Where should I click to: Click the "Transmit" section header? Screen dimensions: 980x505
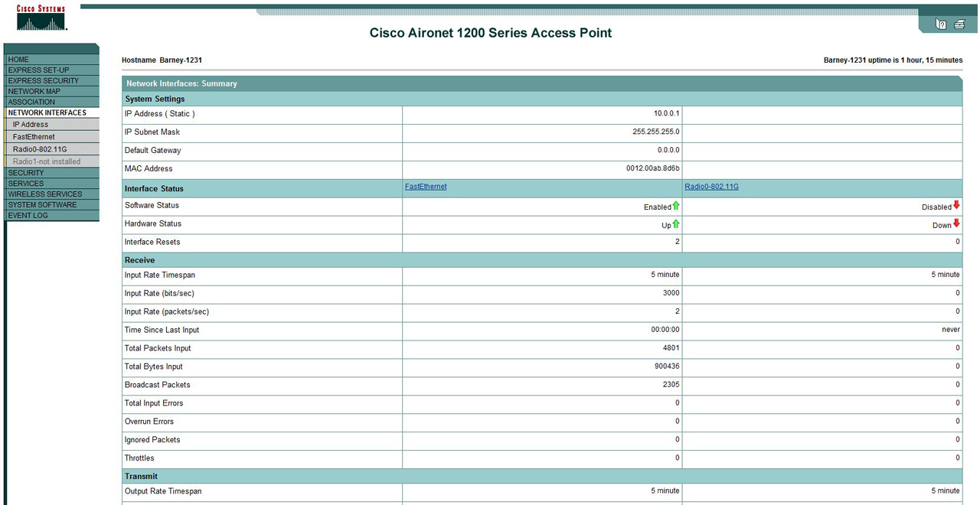(x=141, y=477)
